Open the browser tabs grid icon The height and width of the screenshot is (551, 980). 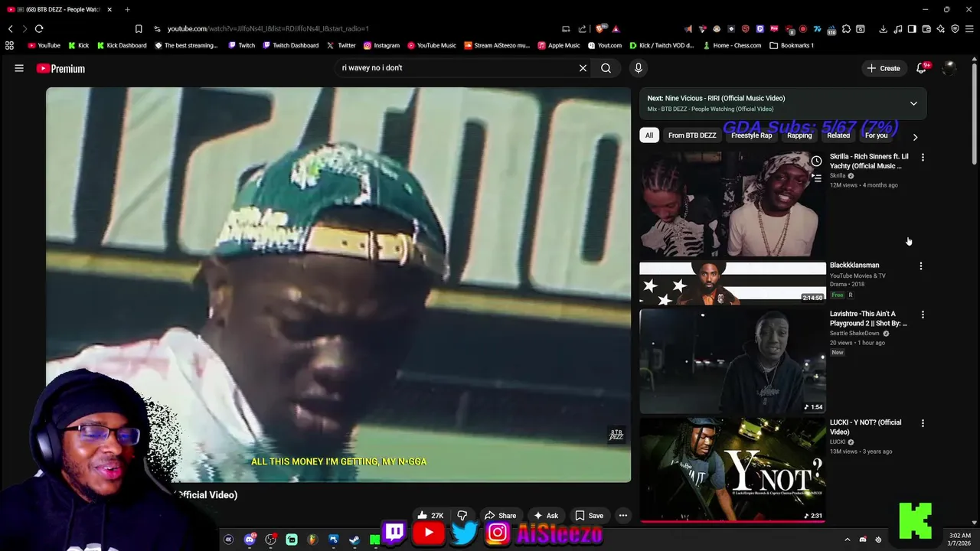pyautogui.click(x=9, y=45)
